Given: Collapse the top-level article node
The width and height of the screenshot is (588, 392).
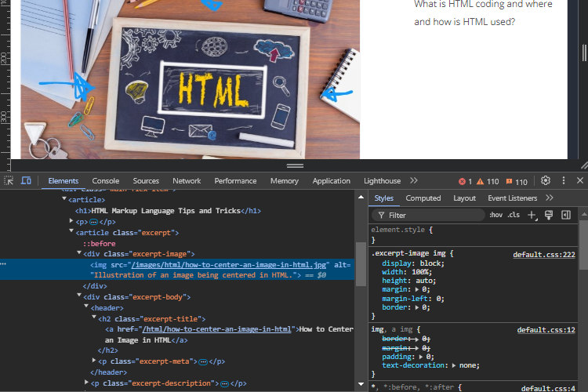Looking at the screenshot, I should tap(64, 199).
